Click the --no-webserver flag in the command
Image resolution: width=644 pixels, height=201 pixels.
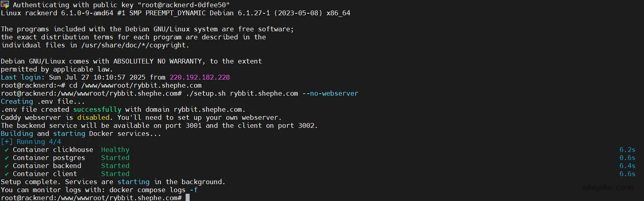point(330,93)
